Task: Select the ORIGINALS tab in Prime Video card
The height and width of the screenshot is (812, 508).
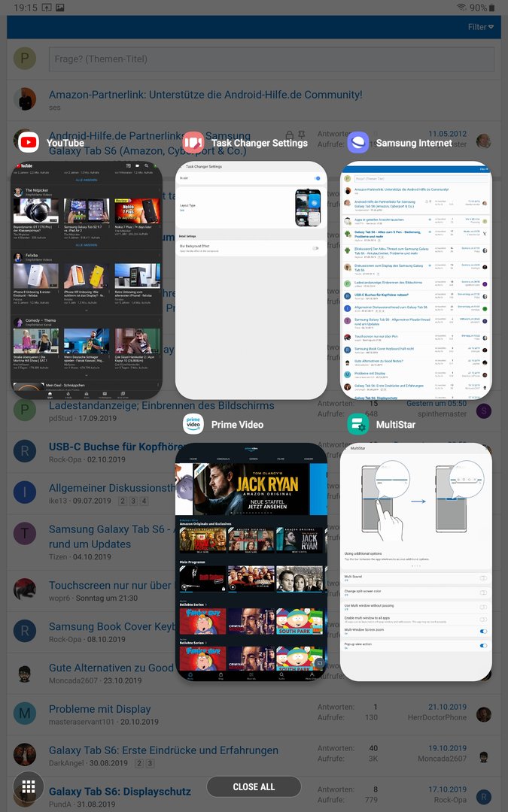Action: (x=223, y=459)
